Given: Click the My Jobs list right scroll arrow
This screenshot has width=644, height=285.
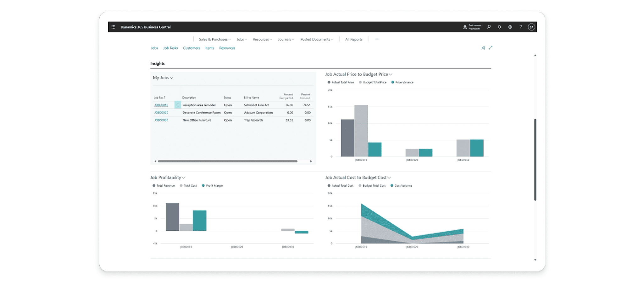Looking at the screenshot, I should pos(311,161).
